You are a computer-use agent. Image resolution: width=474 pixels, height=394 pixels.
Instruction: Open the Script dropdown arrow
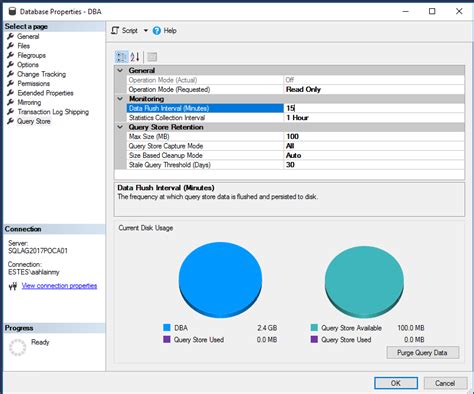point(146,31)
